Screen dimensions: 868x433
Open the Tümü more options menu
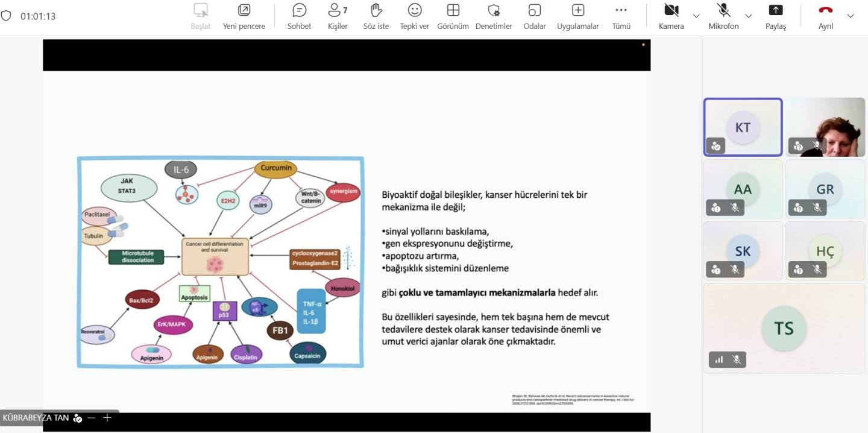pyautogui.click(x=621, y=17)
